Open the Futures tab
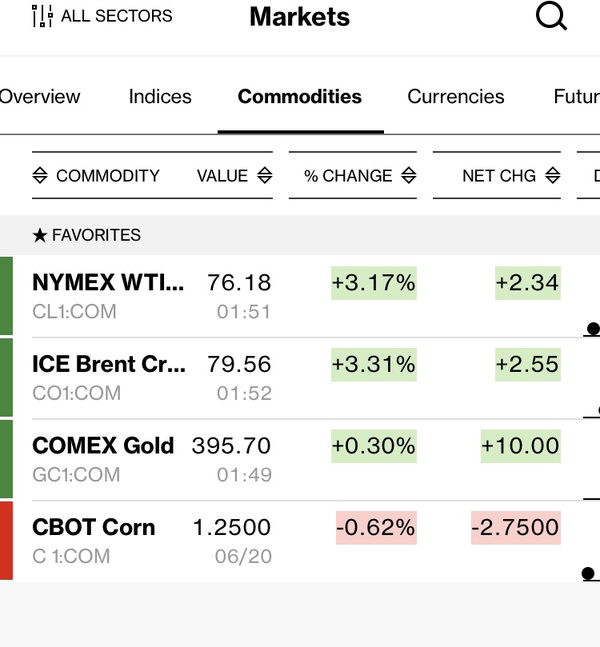Image resolution: width=600 pixels, height=647 pixels. (x=576, y=97)
